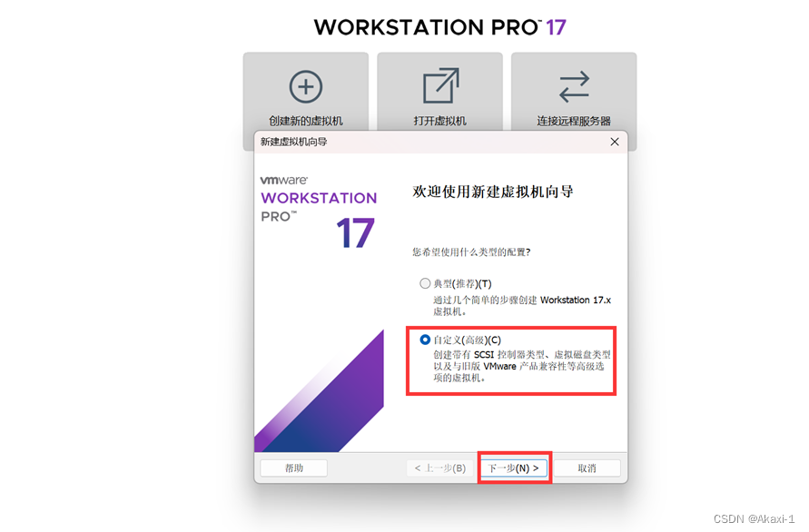Go back with the 上一步(B) button
This screenshot has height=532, width=809.
440,468
